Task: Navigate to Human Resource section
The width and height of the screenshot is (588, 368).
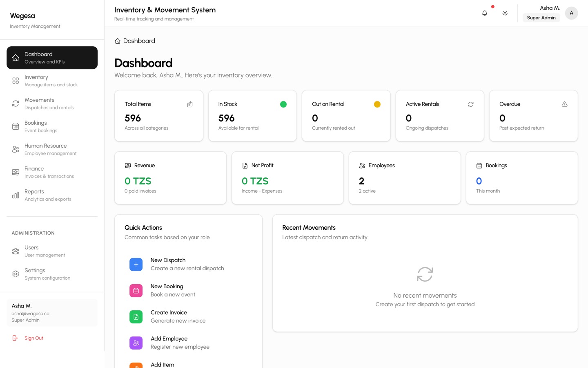Action: click(52, 149)
